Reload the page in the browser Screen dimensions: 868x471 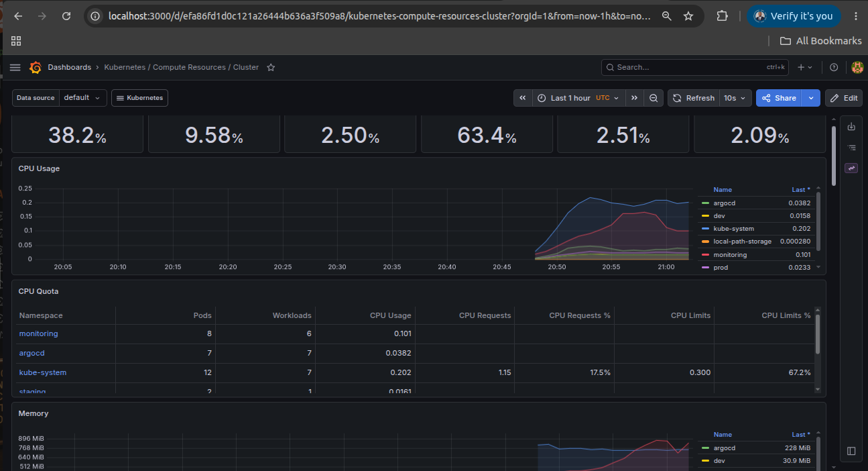[66, 16]
